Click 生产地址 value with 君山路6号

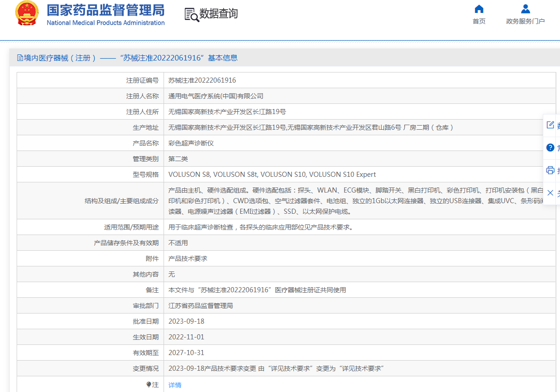pyautogui.click(x=311, y=127)
